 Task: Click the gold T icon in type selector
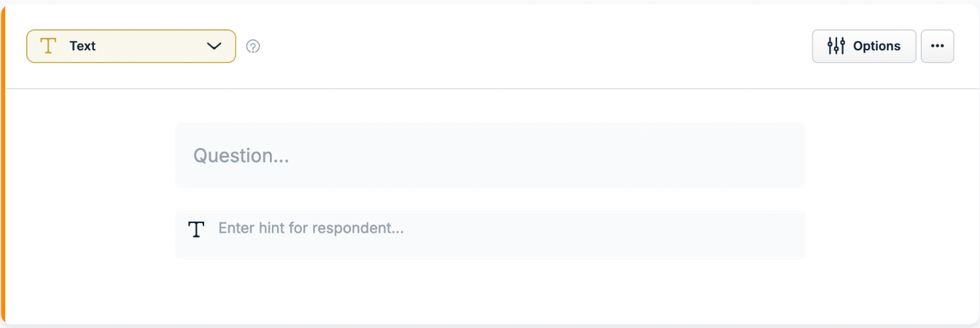[48, 46]
